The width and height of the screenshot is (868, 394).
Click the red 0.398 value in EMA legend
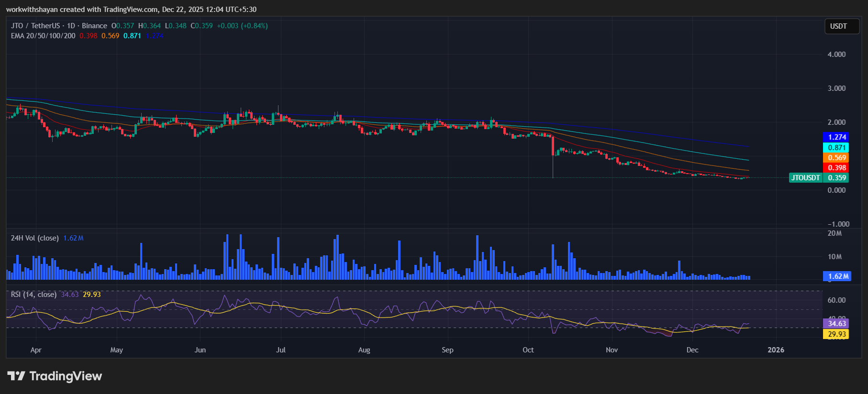click(88, 36)
